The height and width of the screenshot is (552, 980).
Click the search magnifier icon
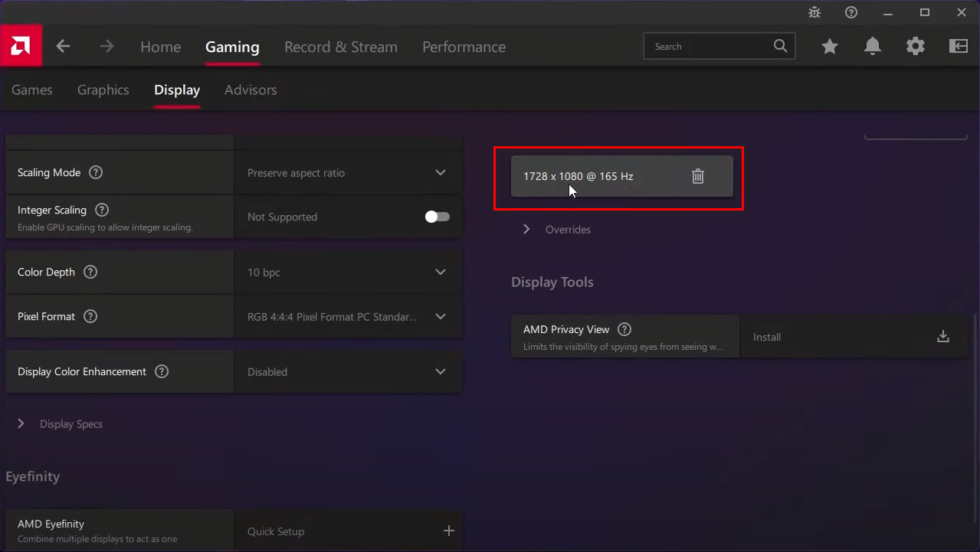[x=780, y=46]
